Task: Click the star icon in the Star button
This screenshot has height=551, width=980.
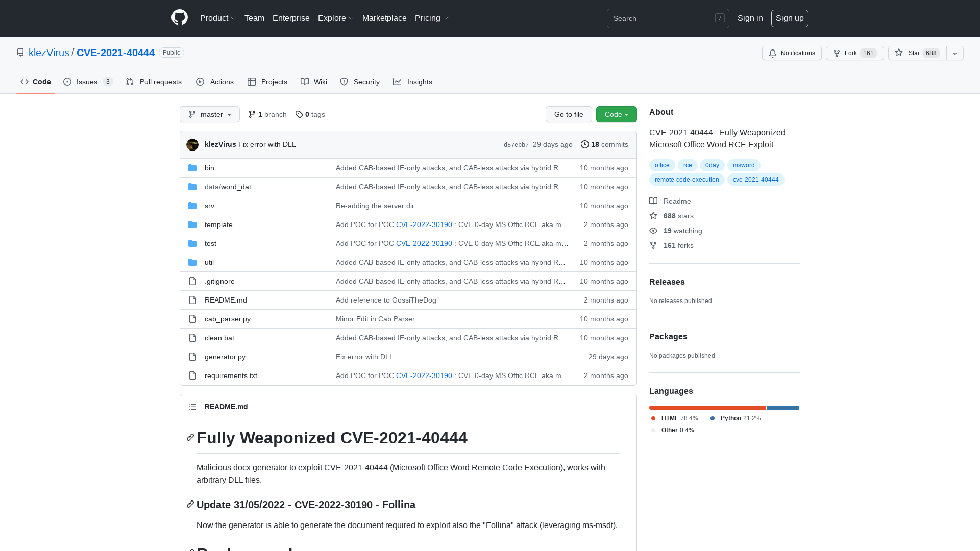Action: (899, 53)
